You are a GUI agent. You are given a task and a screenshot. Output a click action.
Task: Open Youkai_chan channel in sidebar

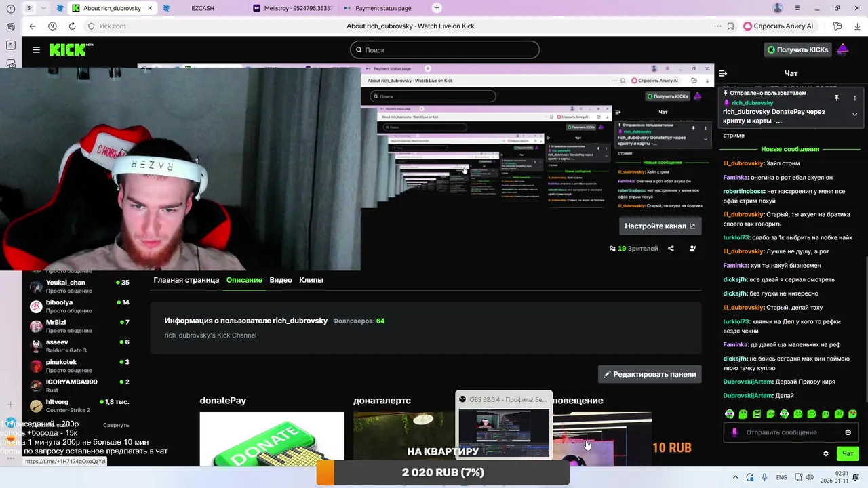pos(79,286)
